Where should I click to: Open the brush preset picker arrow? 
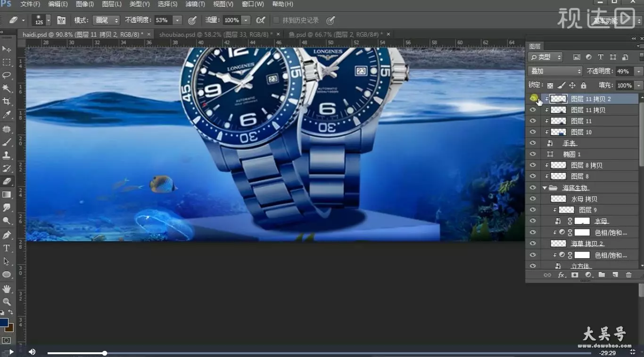click(48, 20)
